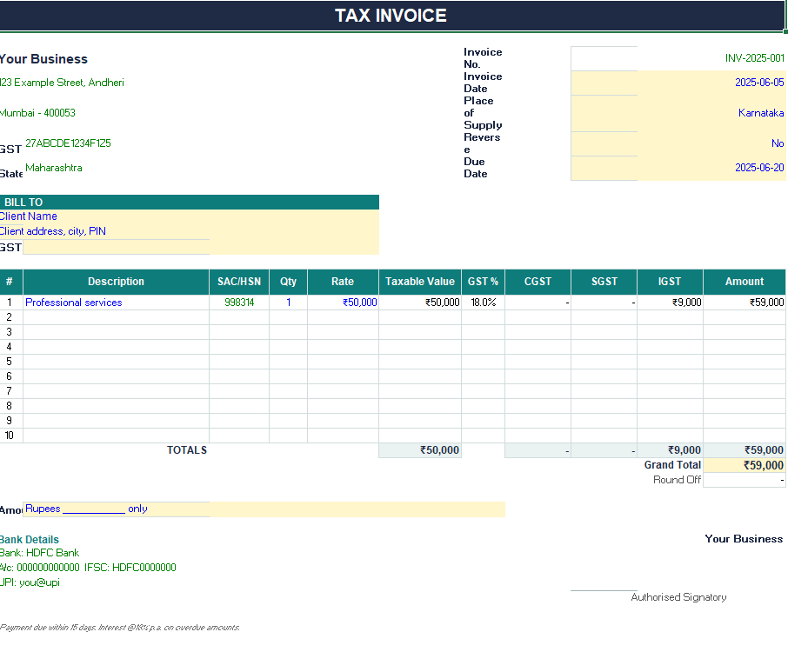Click the SAC/HSN column header
Image resolution: width=788 pixels, height=672 pixels.
pos(239,282)
